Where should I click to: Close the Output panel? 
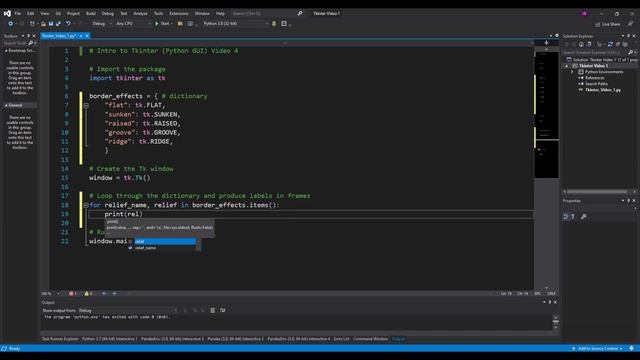(x=555, y=302)
